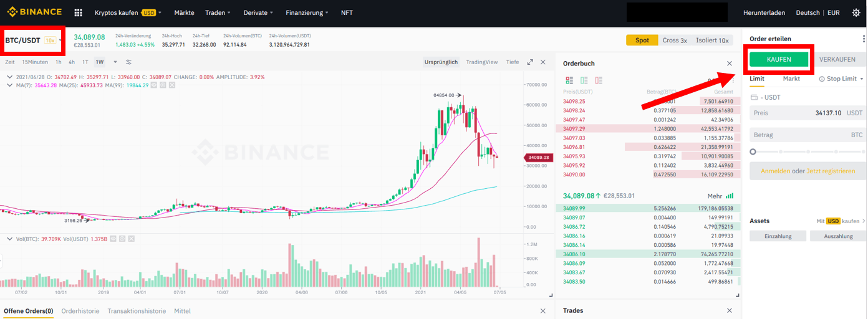Screen dimensions: 868x326
Task: Click Herunterladen in the top bar
Action: click(x=764, y=12)
